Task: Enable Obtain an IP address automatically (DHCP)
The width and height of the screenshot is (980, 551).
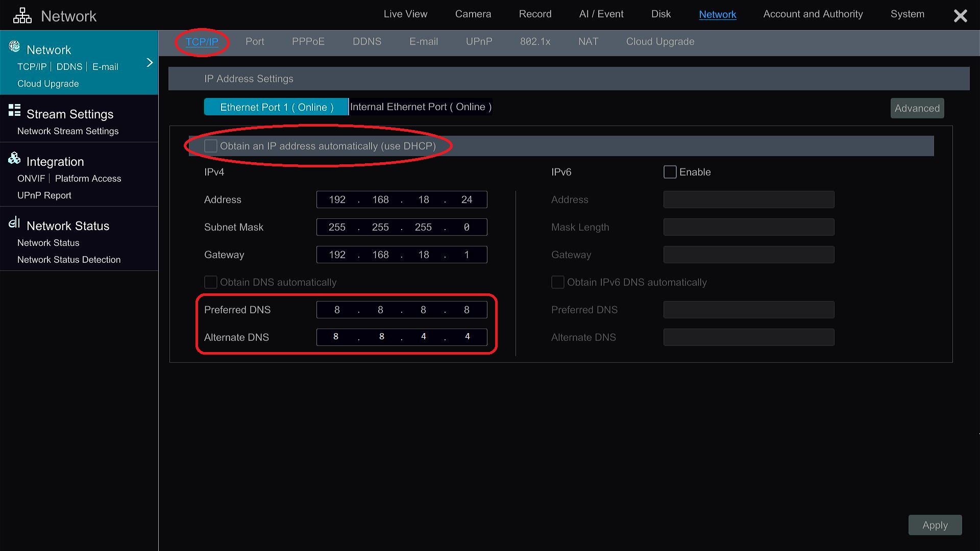Action: [x=210, y=145]
